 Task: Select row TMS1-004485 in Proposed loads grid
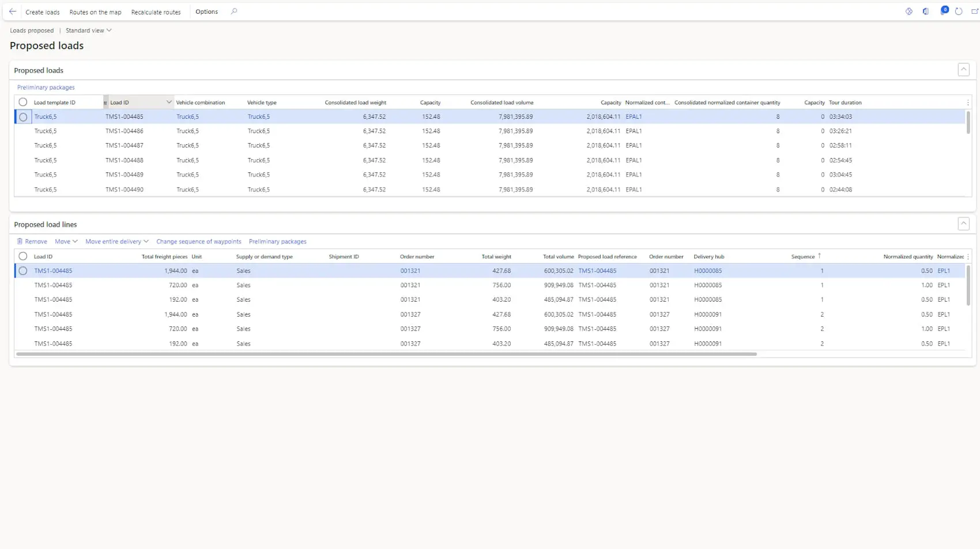click(x=23, y=117)
